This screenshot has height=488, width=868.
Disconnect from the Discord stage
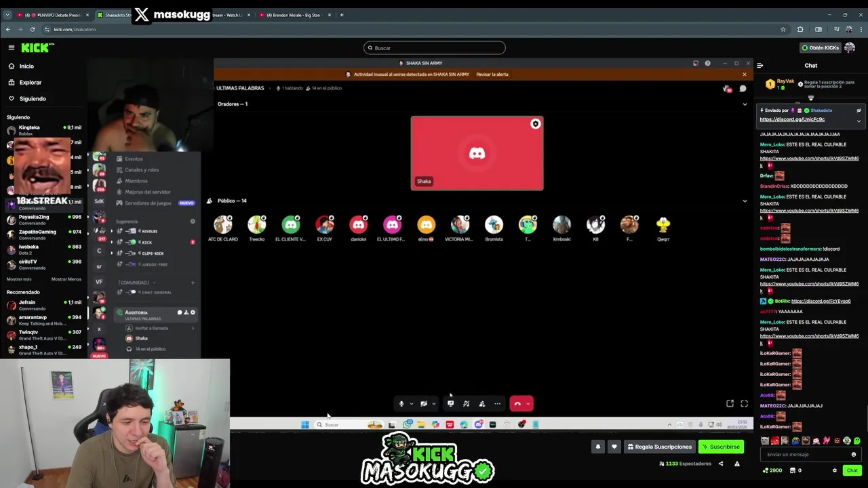(517, 404)
